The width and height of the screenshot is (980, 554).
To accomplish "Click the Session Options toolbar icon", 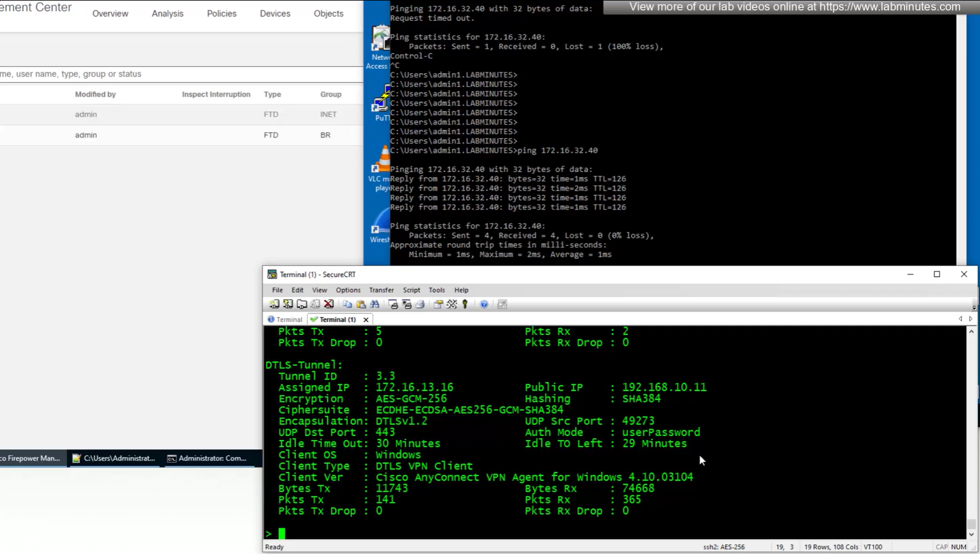I will coord(438,304).
